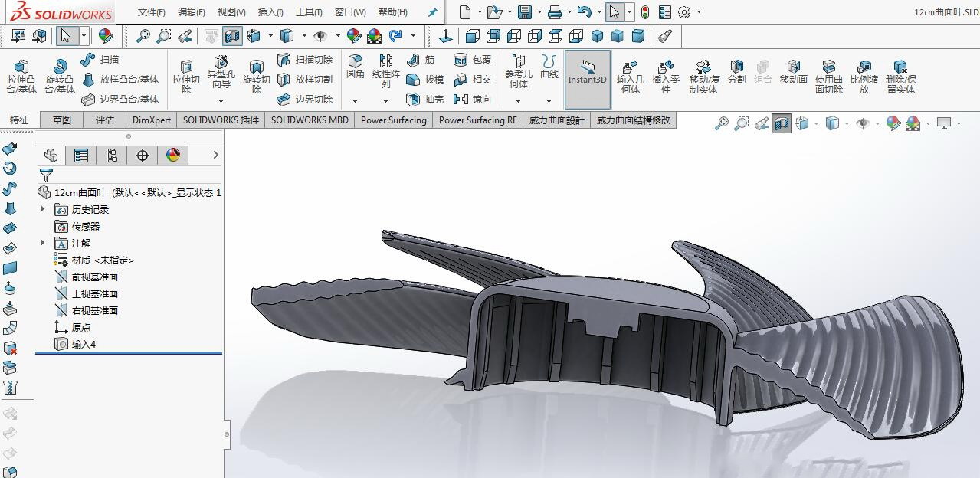Click the 圆角 fillet tool
The image size is (980, 478).
pos(355,67)
